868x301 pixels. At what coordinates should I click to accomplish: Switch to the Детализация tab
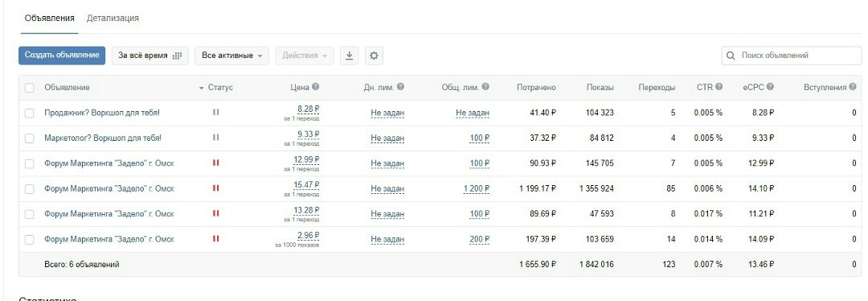[x=113, y=19]
